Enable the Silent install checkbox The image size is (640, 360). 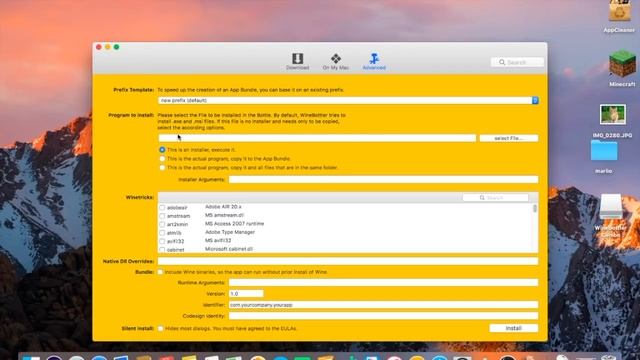(160, 328)
